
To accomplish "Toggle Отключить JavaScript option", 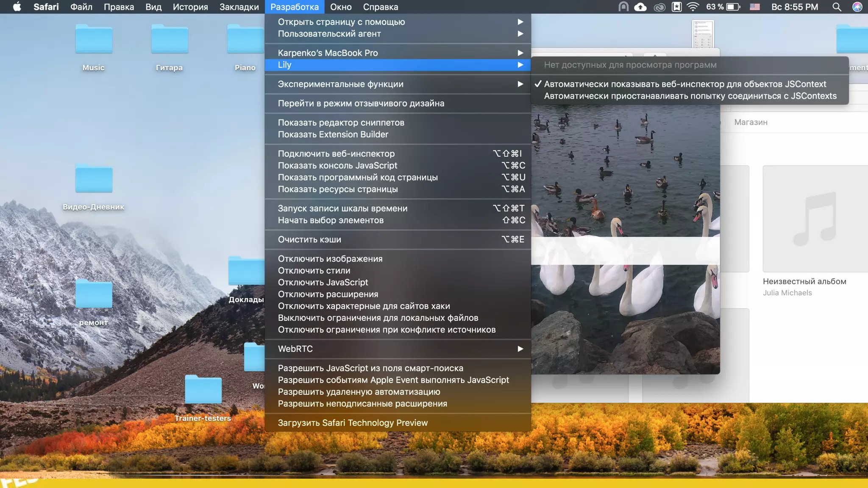I will [398, 283].
